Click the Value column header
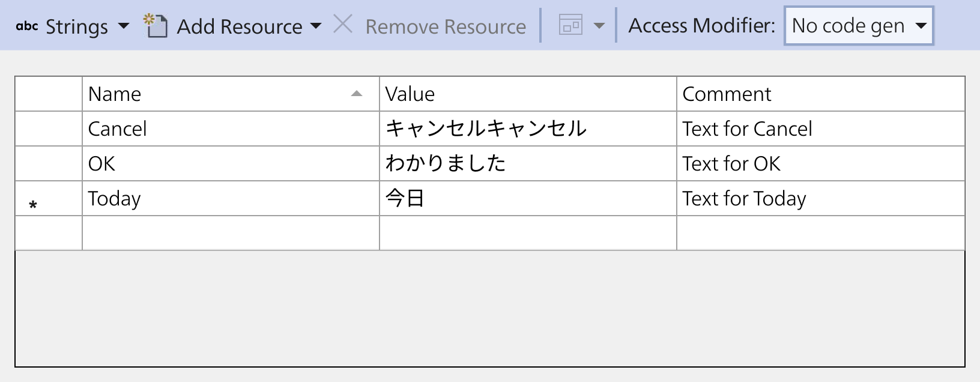Screen dimensions: 980x382 [528, 94]
